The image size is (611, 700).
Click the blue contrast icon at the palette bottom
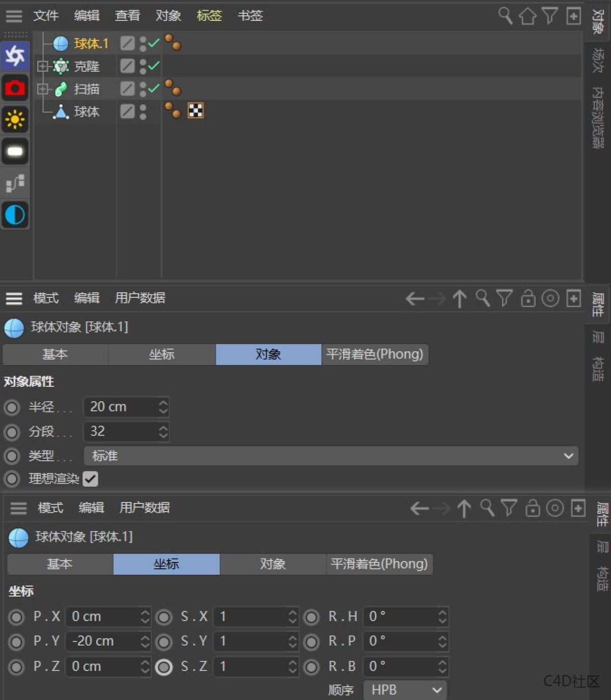tap(15, 215)
